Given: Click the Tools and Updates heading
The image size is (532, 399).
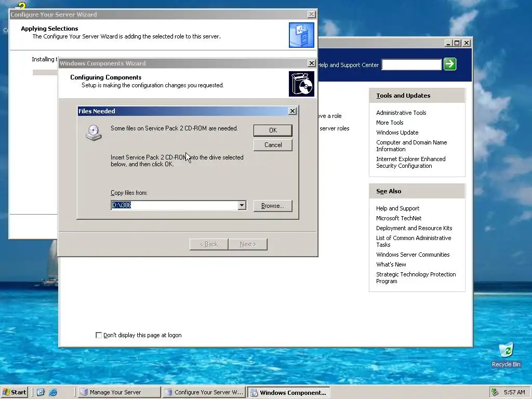Looking at the screenshot, I should coord(403,96).
